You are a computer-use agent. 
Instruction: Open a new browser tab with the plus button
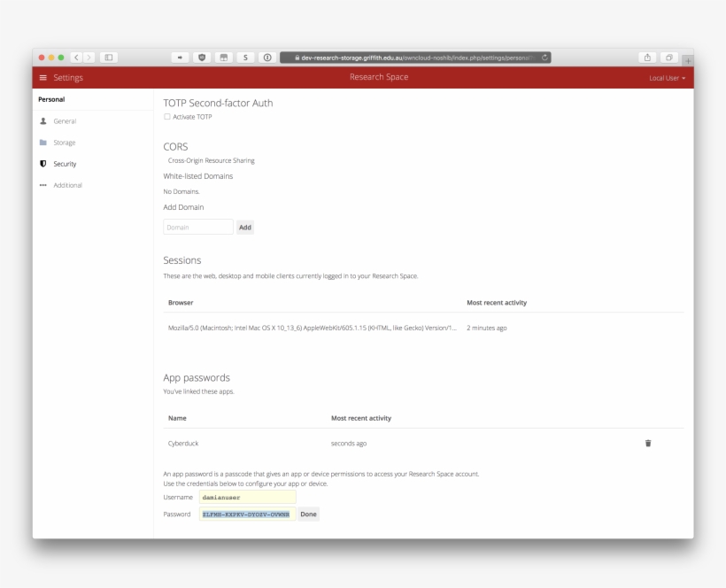(689, 58)
